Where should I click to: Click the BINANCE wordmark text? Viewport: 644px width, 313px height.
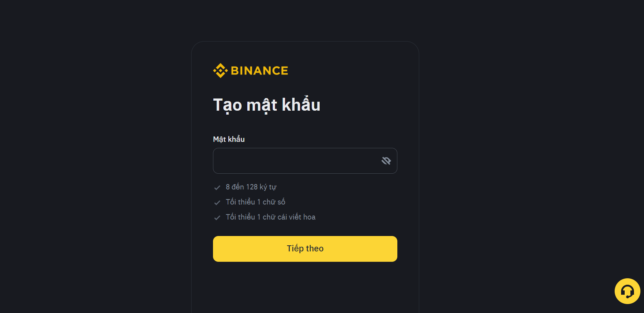pyautogui.click(x=259, y=71)
